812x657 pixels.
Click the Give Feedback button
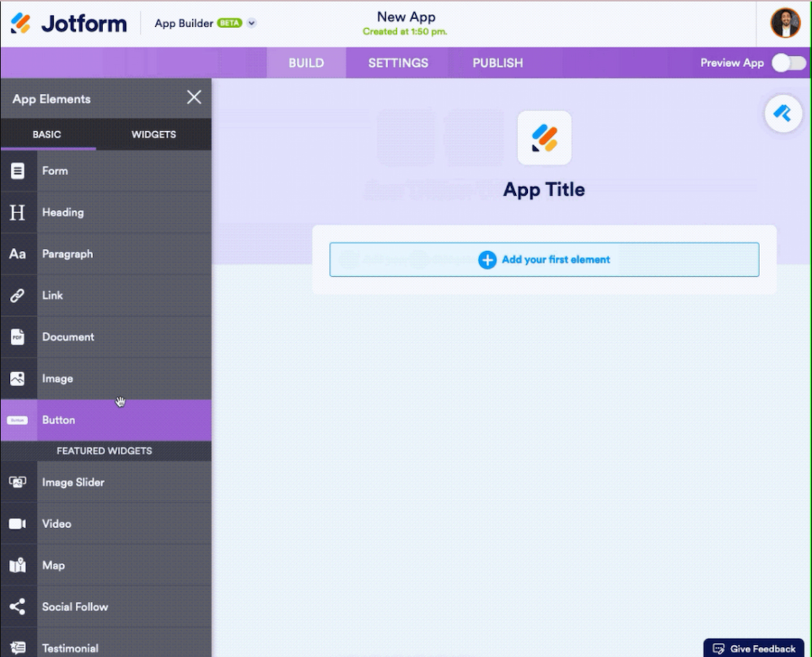coord(753,648)
